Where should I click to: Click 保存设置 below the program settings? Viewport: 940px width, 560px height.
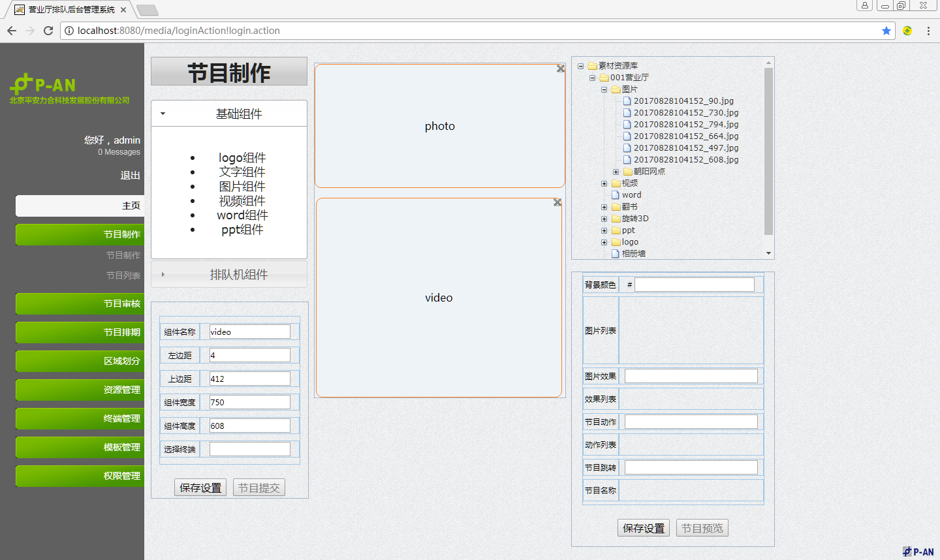click(x=644, y=528)
